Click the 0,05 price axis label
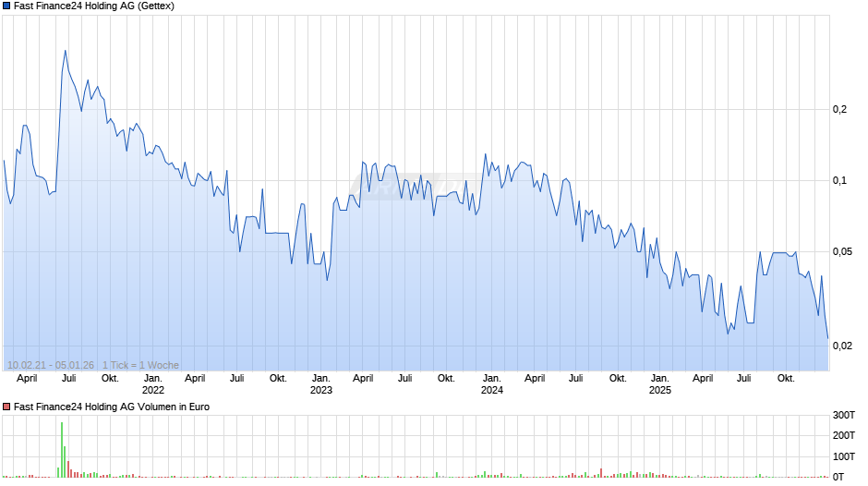The height and width of the screenshot is (486, 868). (x=842, y=251)
